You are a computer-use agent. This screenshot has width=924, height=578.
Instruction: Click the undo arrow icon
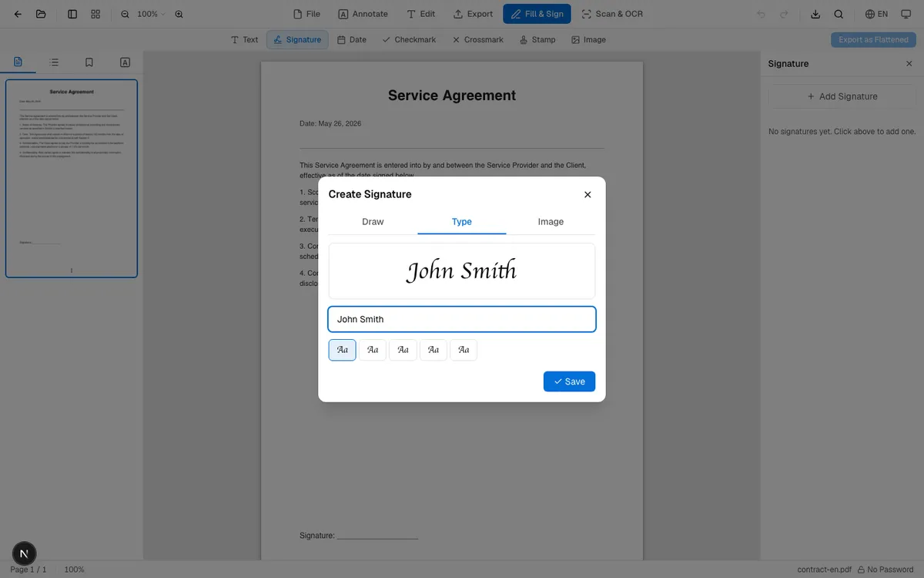tap(762, 14)
